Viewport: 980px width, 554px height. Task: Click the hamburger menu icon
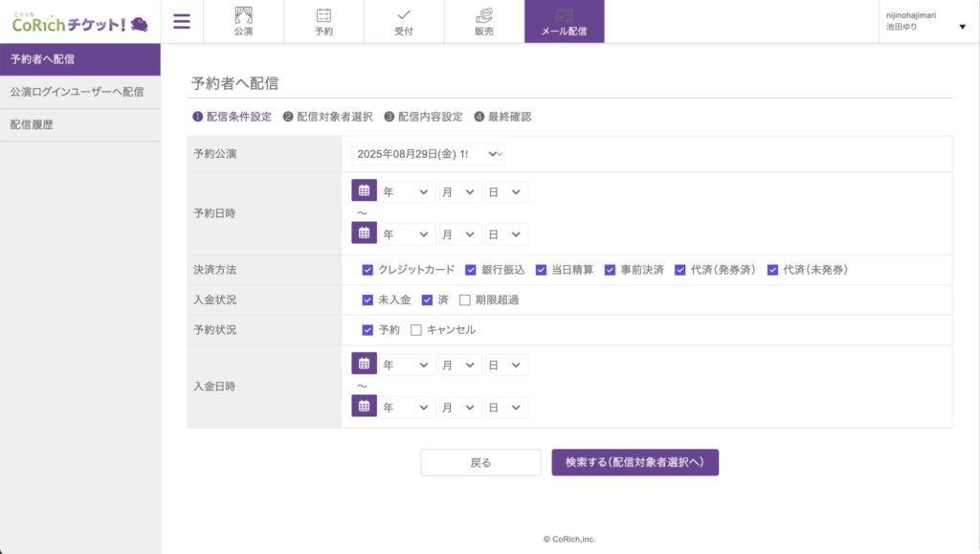pyautogui.click(x=182, y=21)
